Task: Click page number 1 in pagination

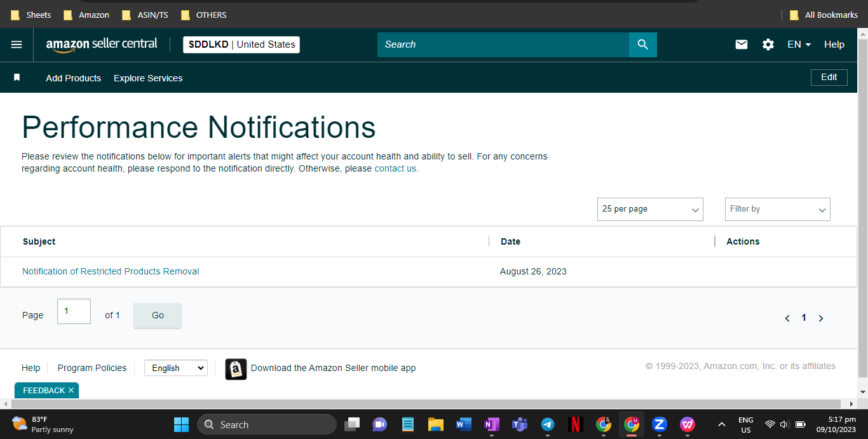Action: click(804, 318)
